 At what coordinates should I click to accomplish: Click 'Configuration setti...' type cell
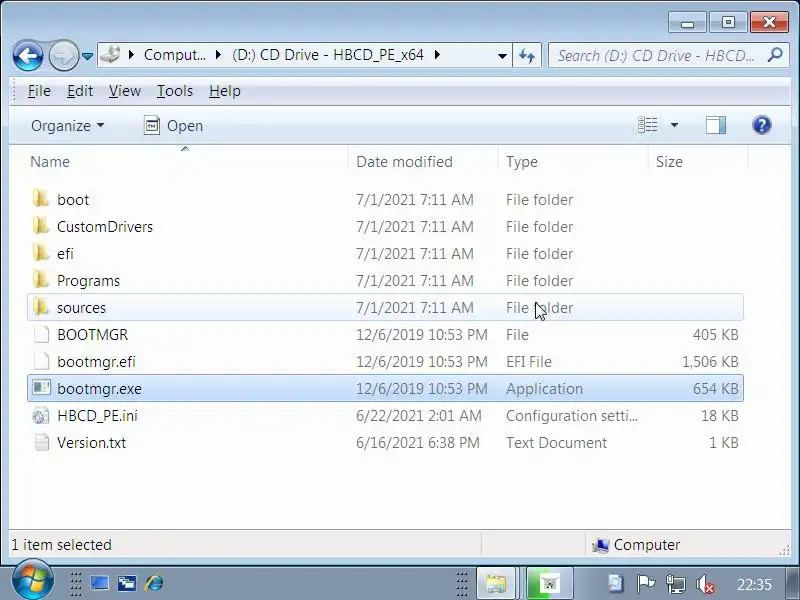pyautogui.click(x=572, y=416)
